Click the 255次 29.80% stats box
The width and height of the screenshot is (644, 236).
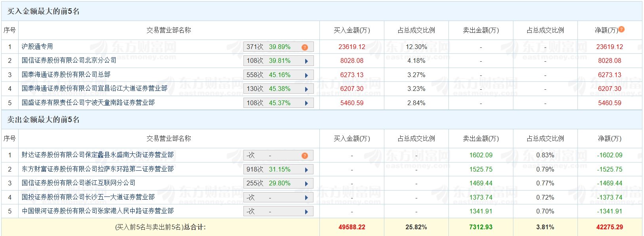point(278,183)
